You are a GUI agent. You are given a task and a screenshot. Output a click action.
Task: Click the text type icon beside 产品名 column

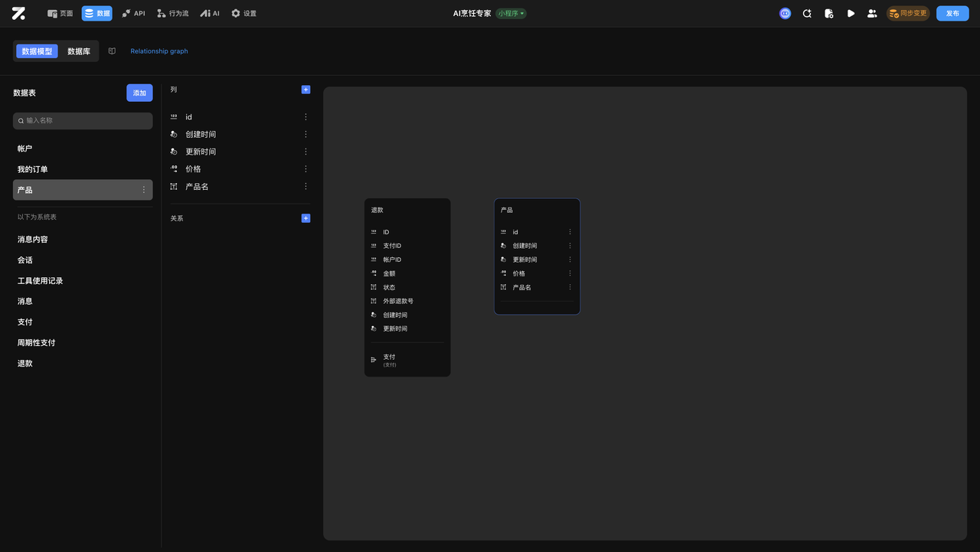(x=174, y=186)
